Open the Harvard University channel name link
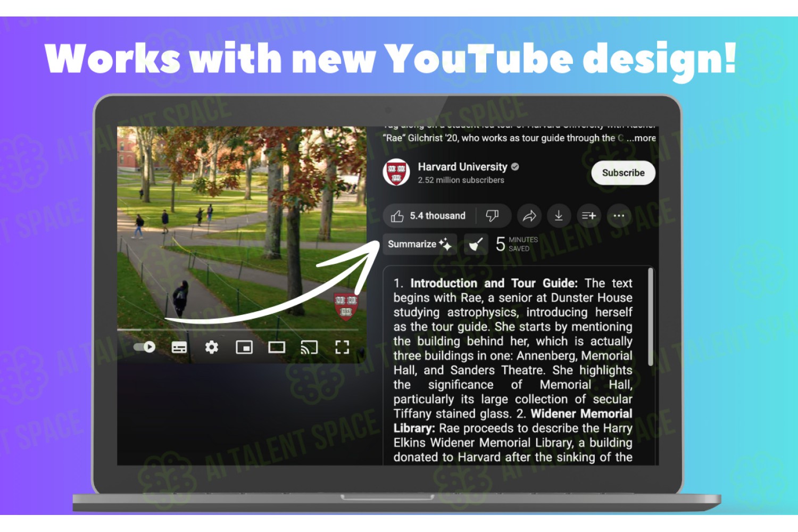The image size is (798, 532). 462,167
